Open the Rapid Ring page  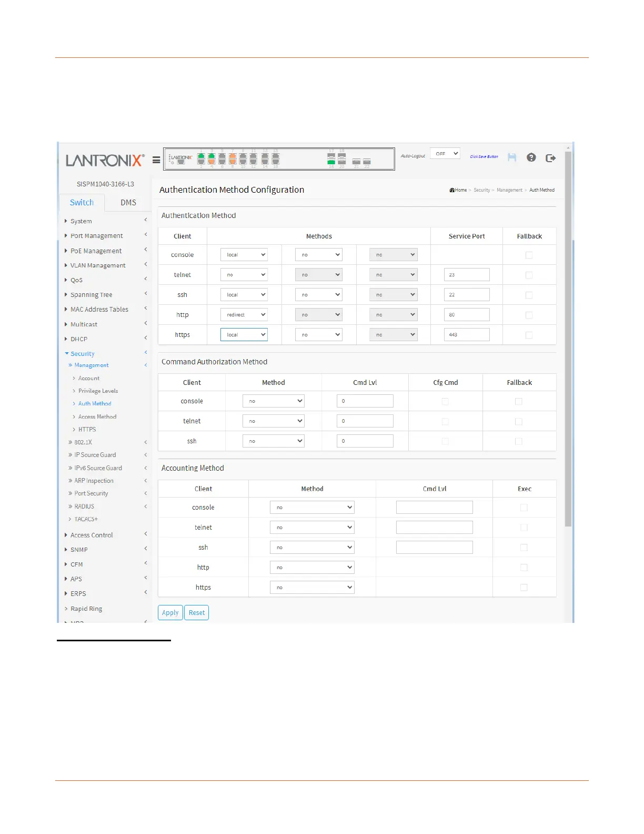coord(86,609)
